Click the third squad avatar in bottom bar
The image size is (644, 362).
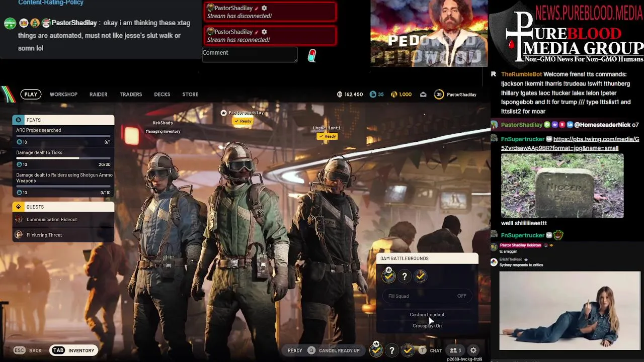[x=408, y=350]
